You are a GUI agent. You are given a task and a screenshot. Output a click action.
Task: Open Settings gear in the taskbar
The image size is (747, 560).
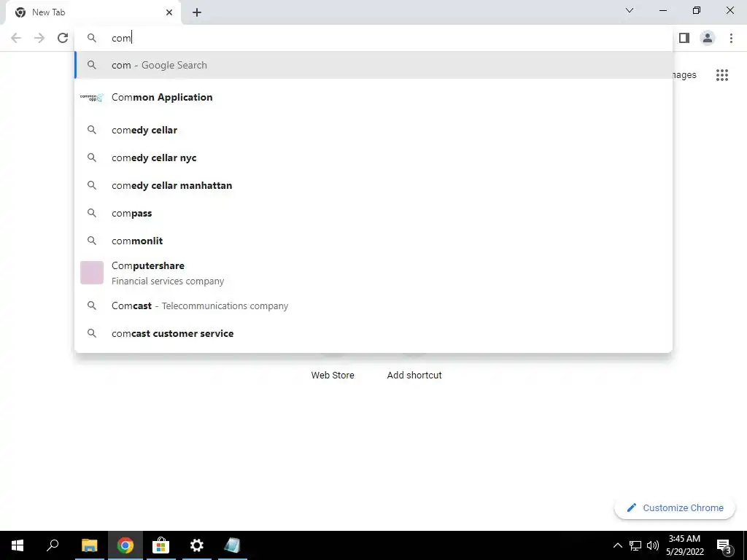point(197,545)
